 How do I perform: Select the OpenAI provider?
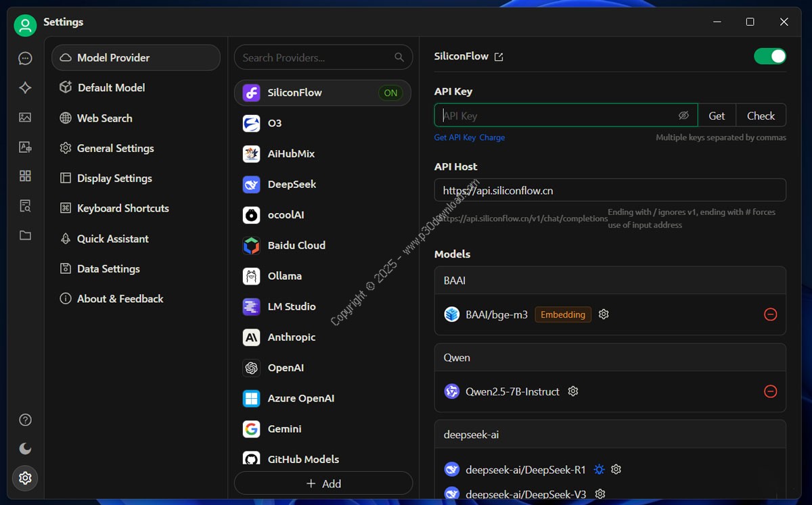click(323, 368)
